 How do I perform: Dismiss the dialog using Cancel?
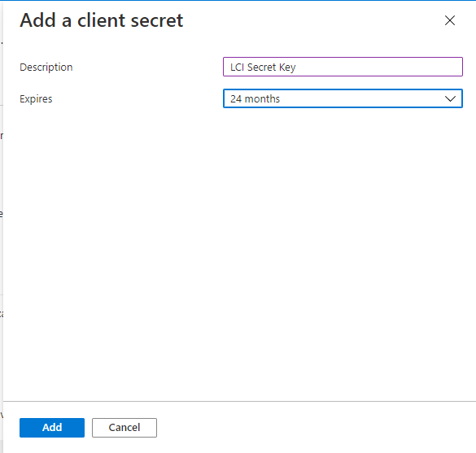coord(124,428)
